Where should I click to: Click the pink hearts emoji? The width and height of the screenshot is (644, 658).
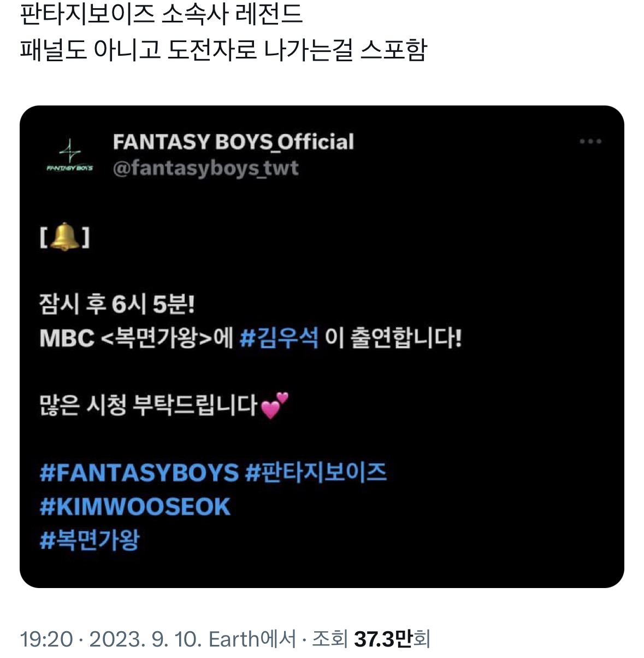point(274,405)
